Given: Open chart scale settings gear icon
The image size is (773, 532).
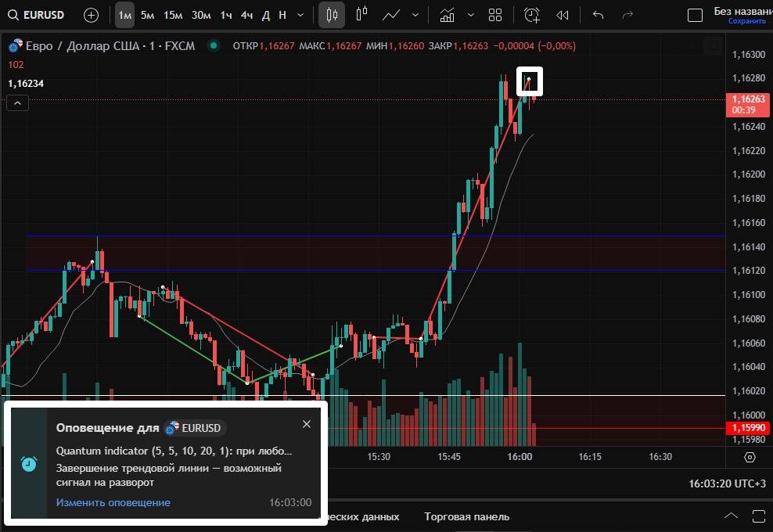Looking at the screenshot, I should point(750,457).
